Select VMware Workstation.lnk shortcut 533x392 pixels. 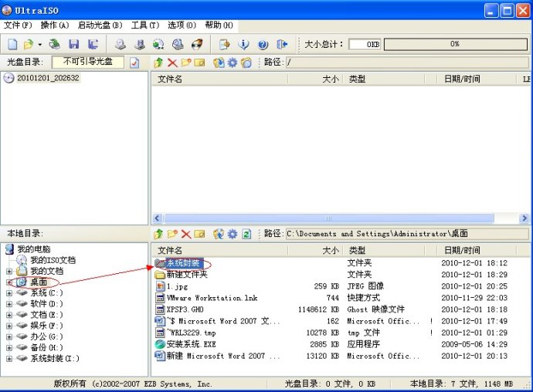pyautogui.click(x=212, y=298)
